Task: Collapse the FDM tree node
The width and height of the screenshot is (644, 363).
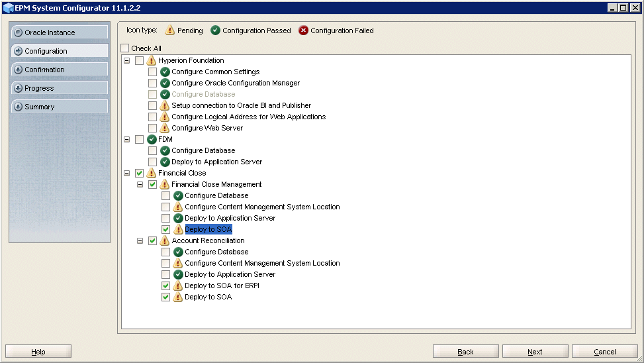Action: [127, 139]
